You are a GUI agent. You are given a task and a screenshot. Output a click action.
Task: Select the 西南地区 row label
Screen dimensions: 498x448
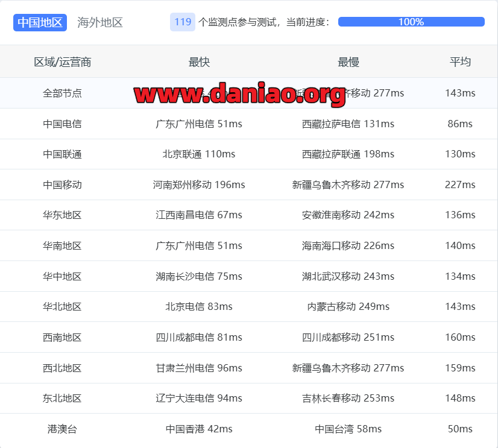coord(62,338)
